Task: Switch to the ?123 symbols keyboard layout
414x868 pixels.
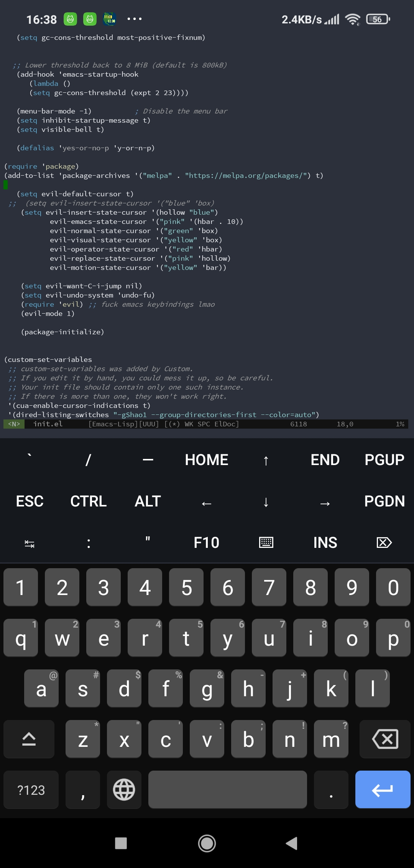Action: pos(31,790)
